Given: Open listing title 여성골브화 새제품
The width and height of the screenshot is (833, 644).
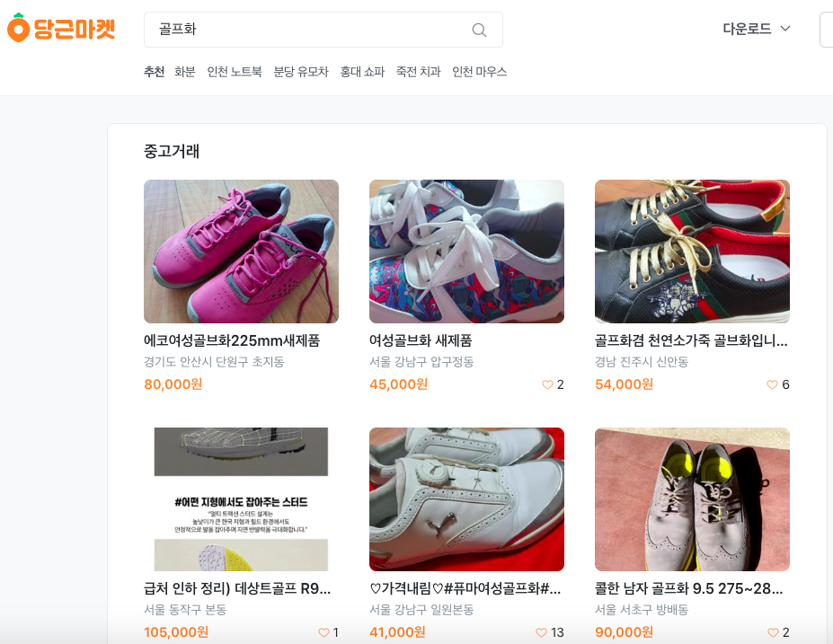Looking at the screenshot, I should pyautogui.click(x=421, y=340).
